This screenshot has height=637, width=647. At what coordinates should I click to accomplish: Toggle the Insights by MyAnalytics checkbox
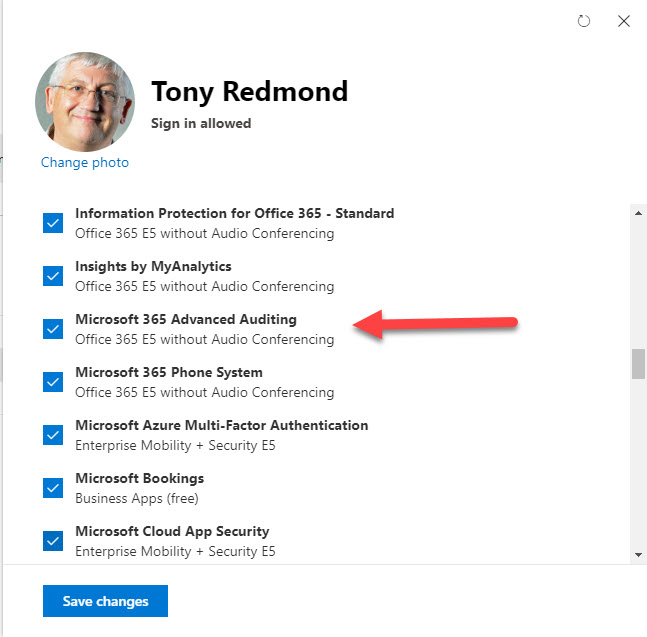53,276
